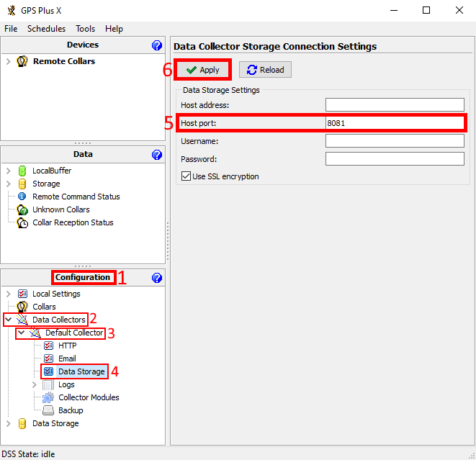Expand the Remote Collars node
This screenshot has height=460, width=476.
click(9, 61)
